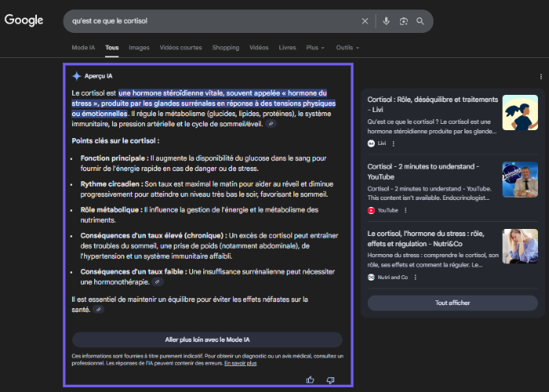Switch to the Images tab
This screenshot has width=549, height=392.
(x=139, y=48)
